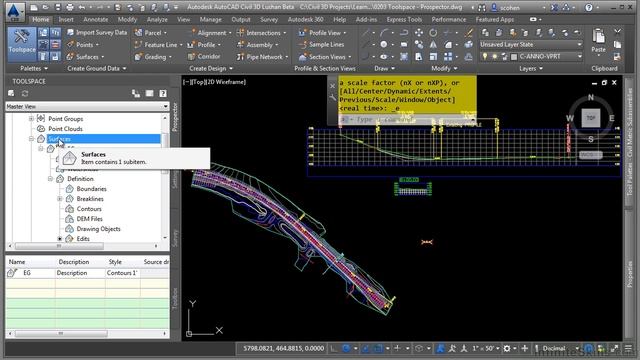Click the Pipe Network button
Image resolution: width=640 pixels, height=360 pixels.
click(x=262, y=57)
